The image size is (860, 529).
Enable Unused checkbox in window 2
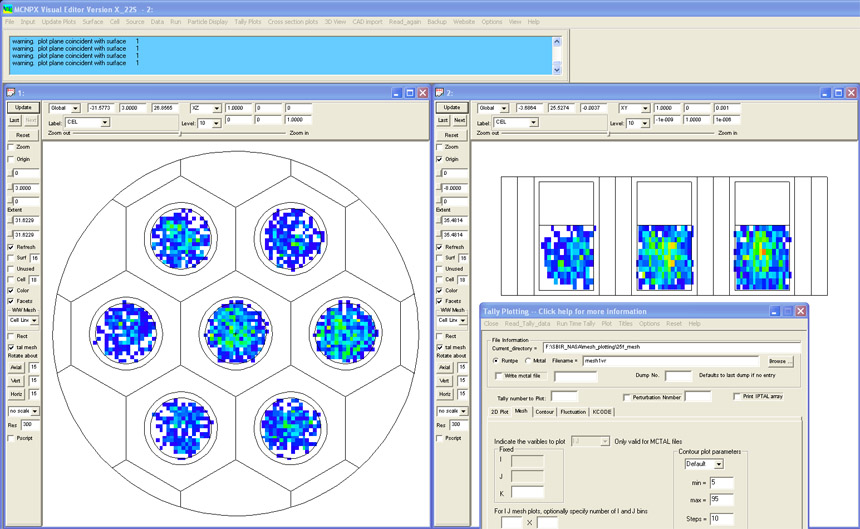439,269
